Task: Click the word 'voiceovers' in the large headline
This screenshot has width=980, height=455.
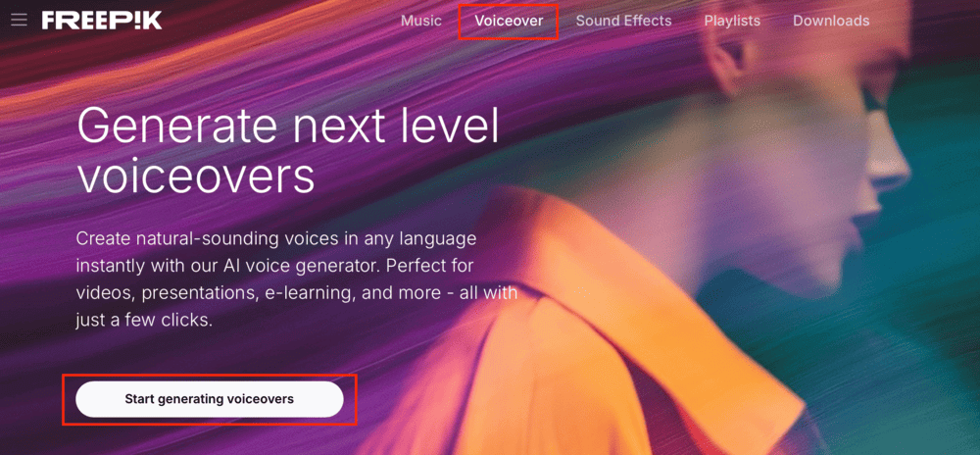Action: pos(196,176)
